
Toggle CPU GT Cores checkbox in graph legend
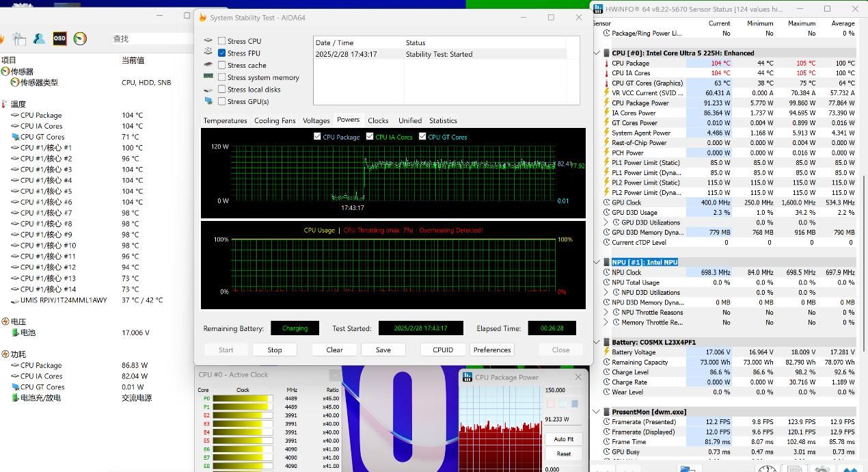pos(422,136)
